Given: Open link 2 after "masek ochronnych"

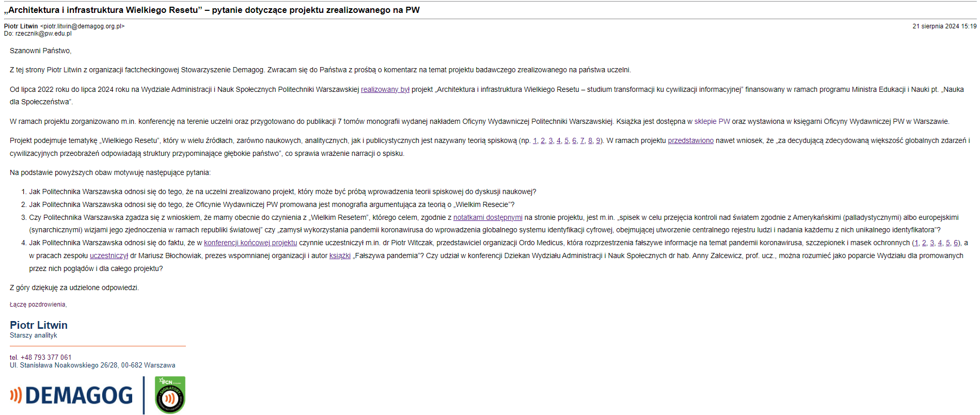Looking at the screenshot, I should pyautogui.click(x=924, y=243).
